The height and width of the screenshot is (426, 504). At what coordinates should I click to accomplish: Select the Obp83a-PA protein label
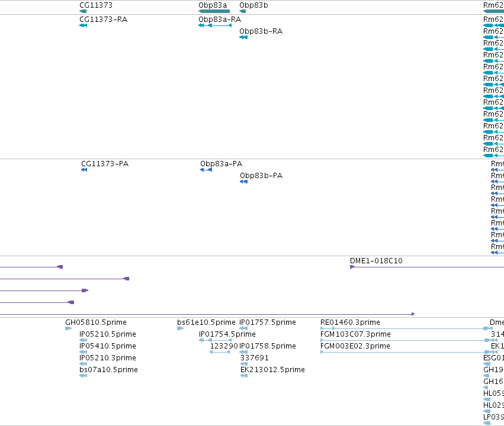pyautogui.click(x=221, y=164)
